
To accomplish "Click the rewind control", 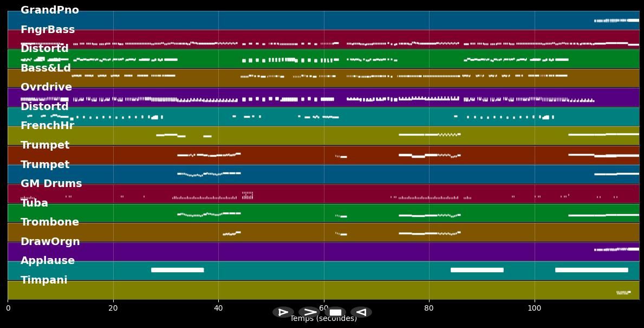I will (361, 312).
